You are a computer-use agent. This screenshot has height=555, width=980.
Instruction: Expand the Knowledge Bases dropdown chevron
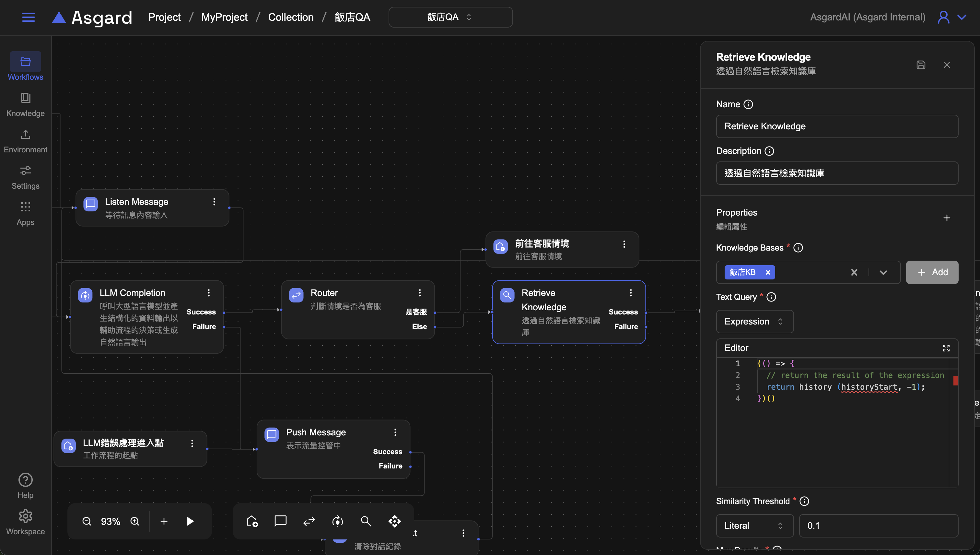click(x=884, y=272)
